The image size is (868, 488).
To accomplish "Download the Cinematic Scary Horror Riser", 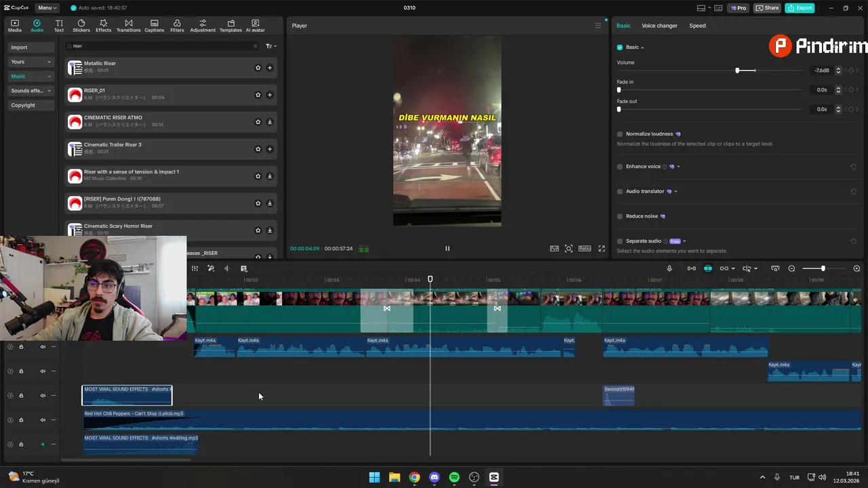I will pyautogui.click(x=270, y=230).
